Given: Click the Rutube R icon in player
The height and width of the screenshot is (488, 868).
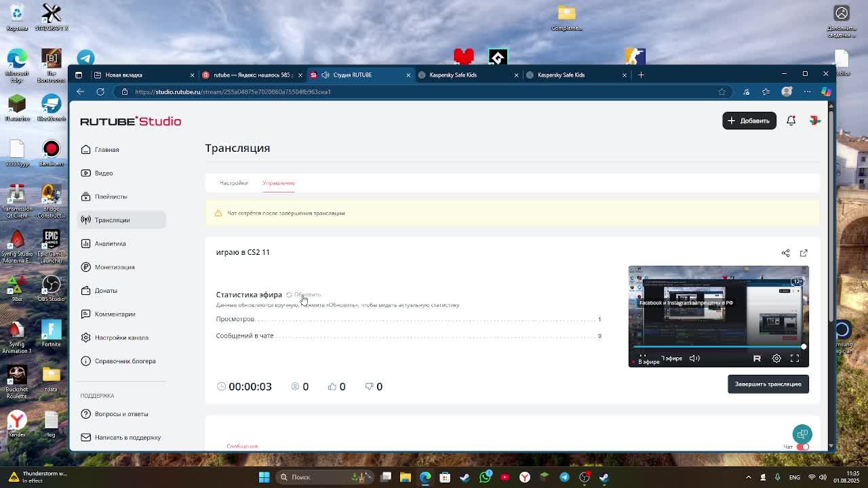Looking at the screenshot, I should point(757,358).
